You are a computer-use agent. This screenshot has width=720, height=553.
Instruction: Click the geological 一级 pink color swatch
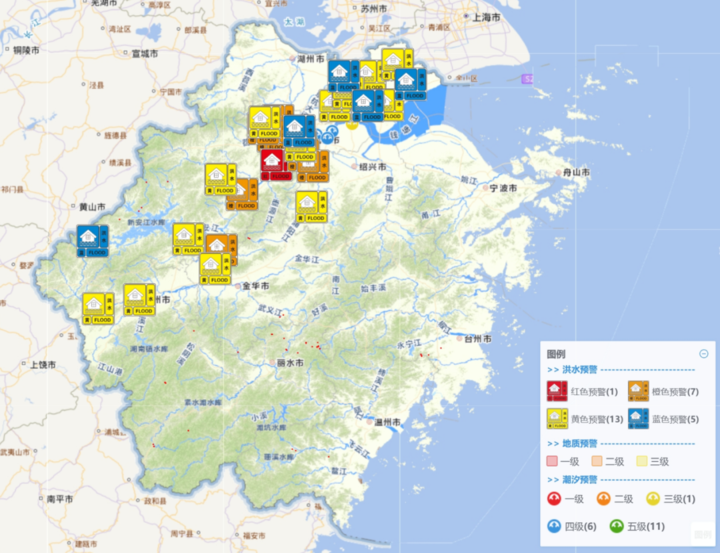click(x=552, y=461)
